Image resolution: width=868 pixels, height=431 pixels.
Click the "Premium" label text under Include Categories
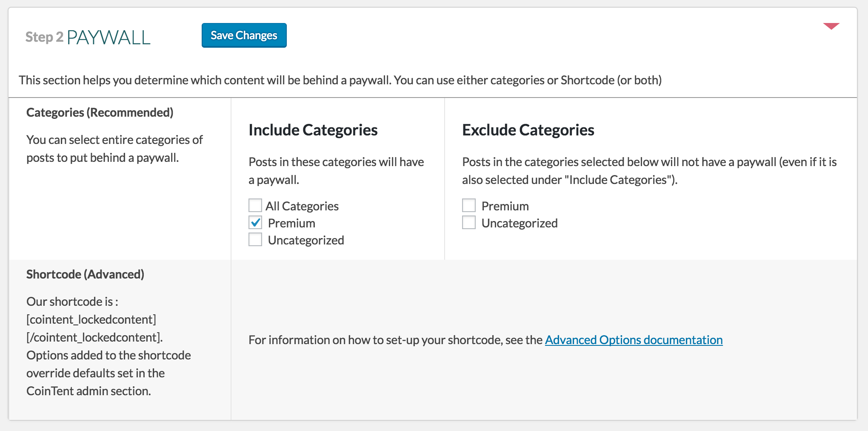(x=291, y=223)
